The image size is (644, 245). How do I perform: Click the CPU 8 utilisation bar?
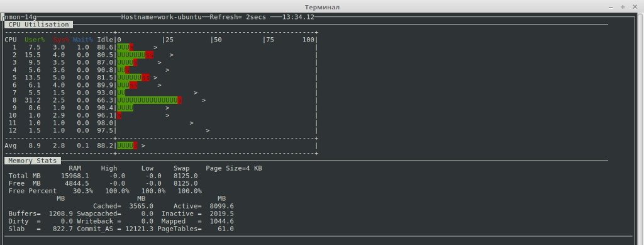150,100
